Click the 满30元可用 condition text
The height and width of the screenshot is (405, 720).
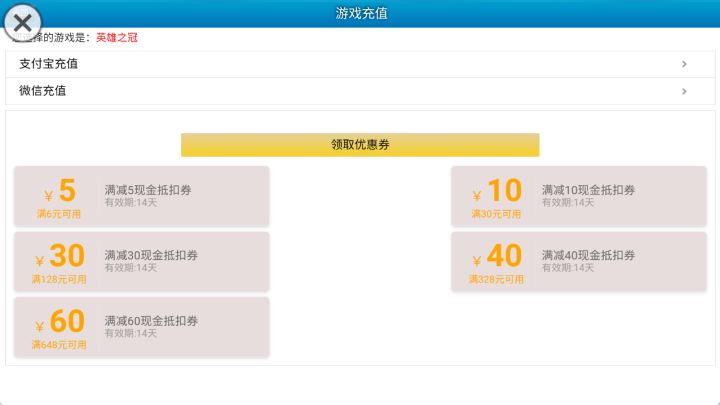496,214
